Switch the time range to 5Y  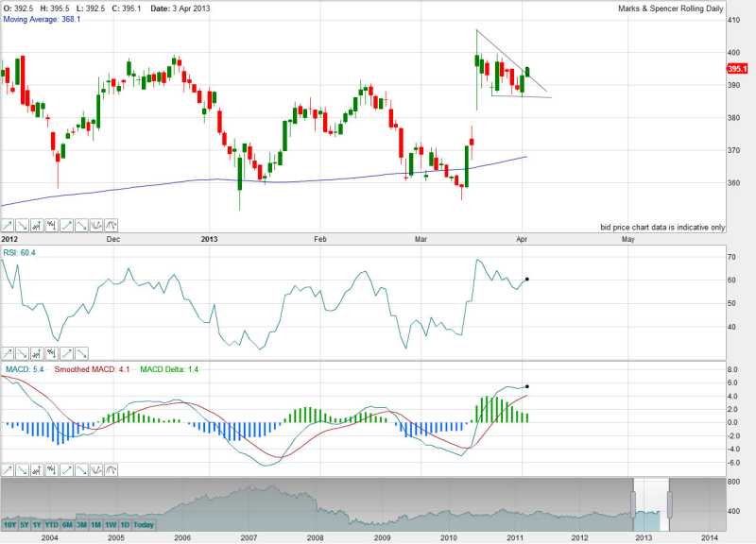(x=25, y=524)
